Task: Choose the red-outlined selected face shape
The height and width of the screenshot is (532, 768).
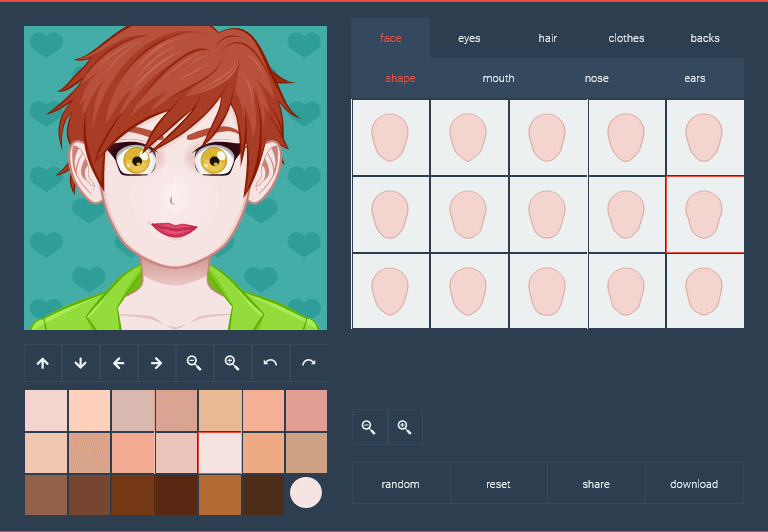Action: (705, 215)
